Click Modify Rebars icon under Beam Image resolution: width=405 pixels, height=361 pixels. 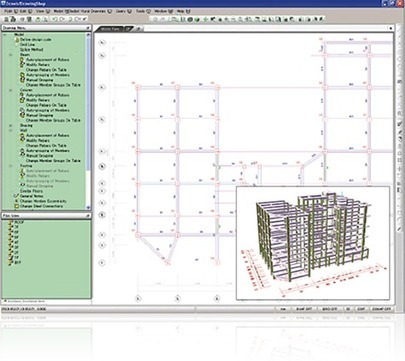coord(22,65)
